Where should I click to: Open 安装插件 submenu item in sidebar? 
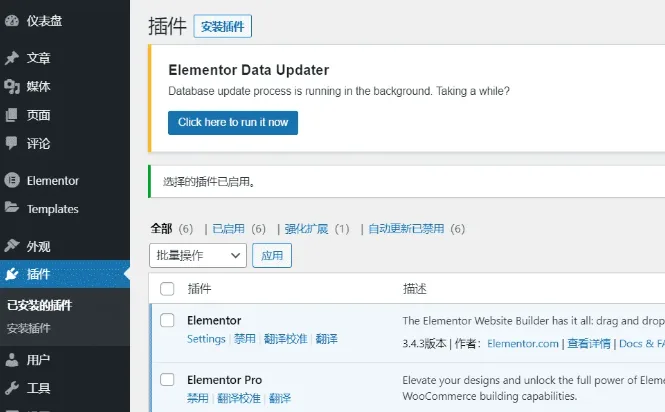(x=29, y=328)
